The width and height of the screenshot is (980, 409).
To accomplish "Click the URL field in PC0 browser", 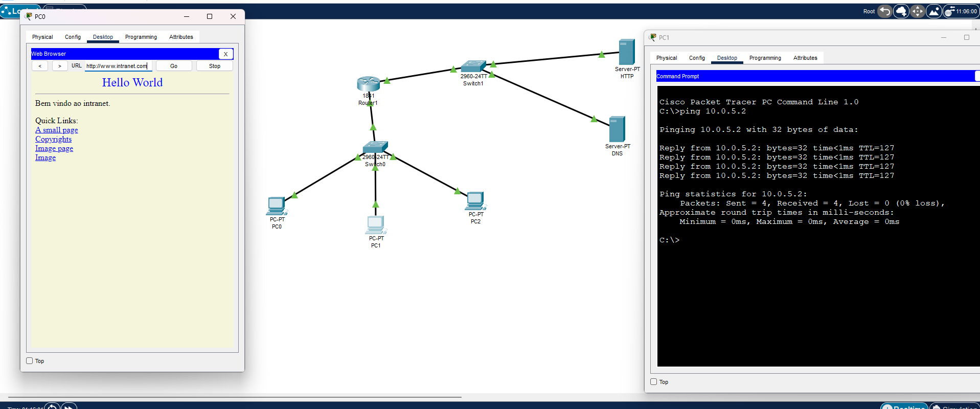I will [x=119, y=66].
